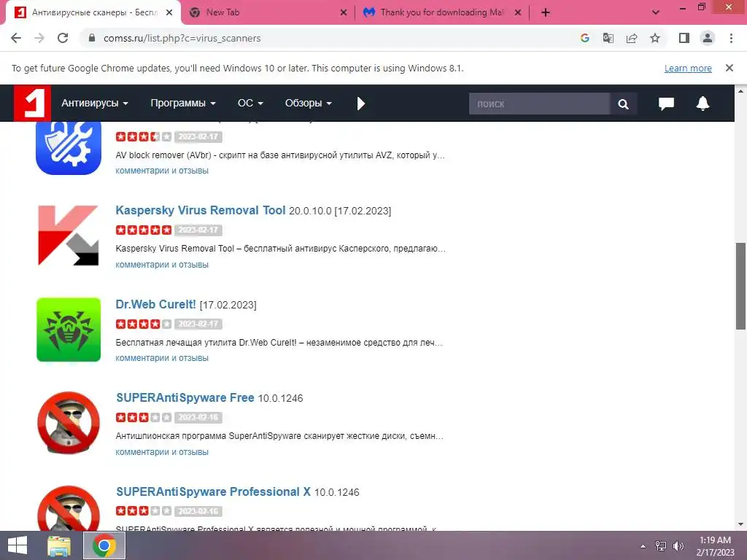Click the Chrome taskbar icon
747x560 pixels.
[x=104, y=545]
